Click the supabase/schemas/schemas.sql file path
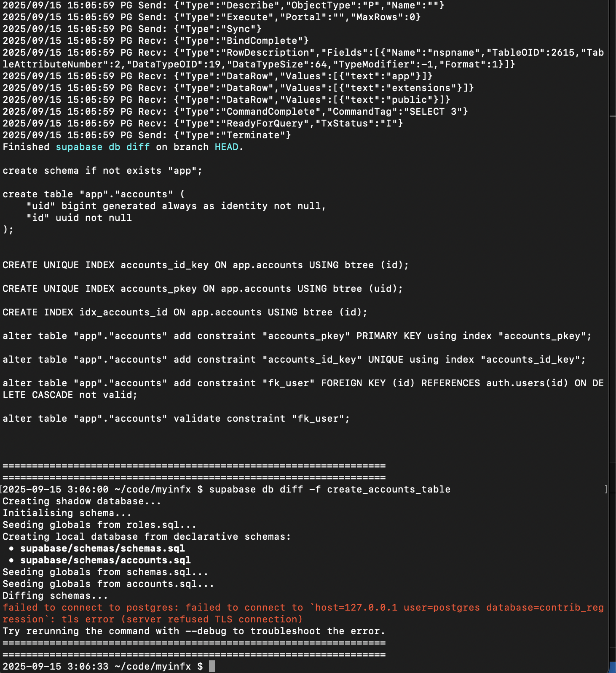This screenshot has height=673, width=616. pos(102,548)
